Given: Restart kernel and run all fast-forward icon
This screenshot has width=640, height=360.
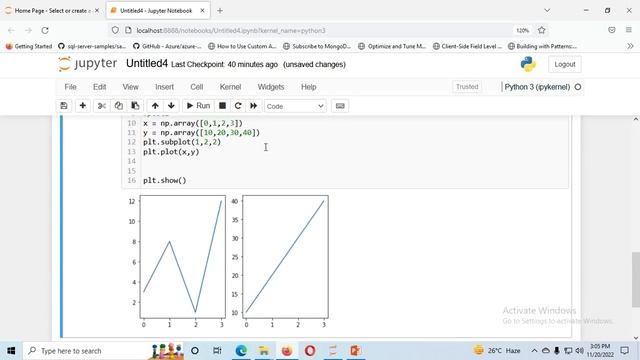Looking at the screenshot, I should pyautogui.click(x=253, y=106).
